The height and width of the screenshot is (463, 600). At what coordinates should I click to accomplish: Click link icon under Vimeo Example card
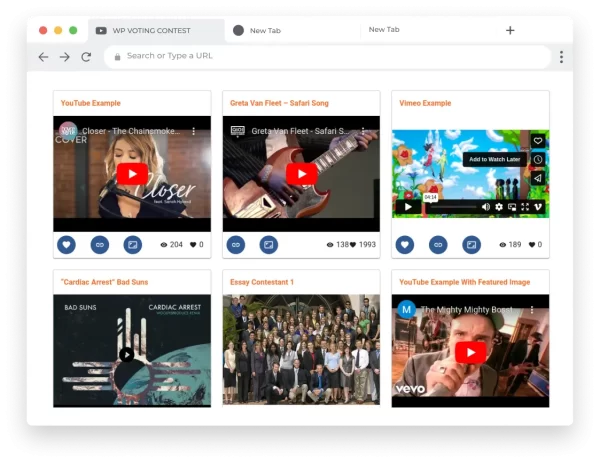pyautogui.click(x=438, y=245)
